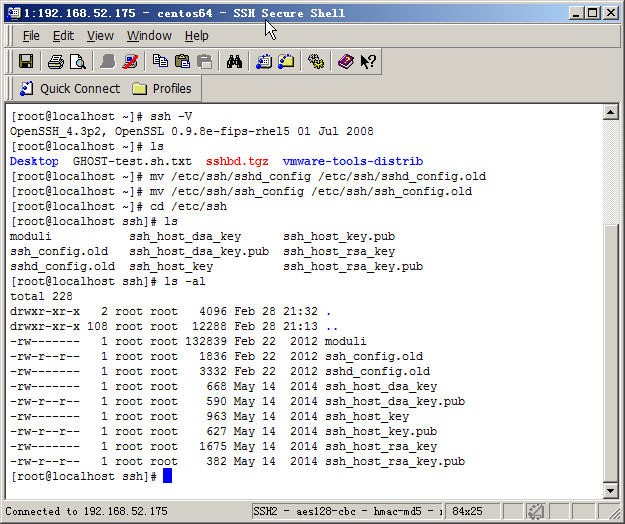Click the greyed Connect computer icon
Image resolution: width=625 pixels, height=524 pixels.
coord(108,62)
